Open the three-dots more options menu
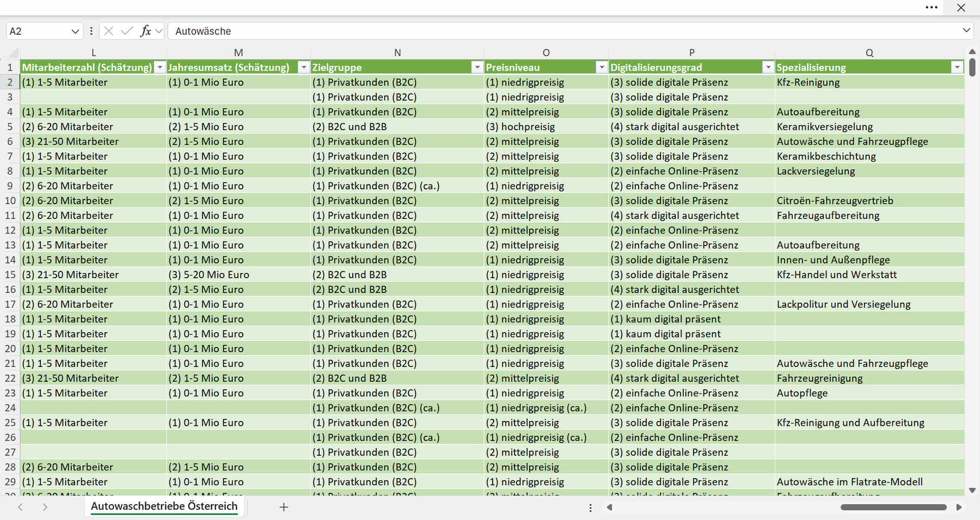 [932, 8]
